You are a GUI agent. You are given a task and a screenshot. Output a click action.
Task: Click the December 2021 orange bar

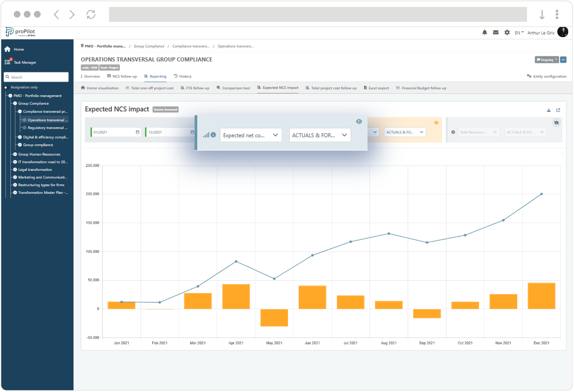click(x=541, y=296)
